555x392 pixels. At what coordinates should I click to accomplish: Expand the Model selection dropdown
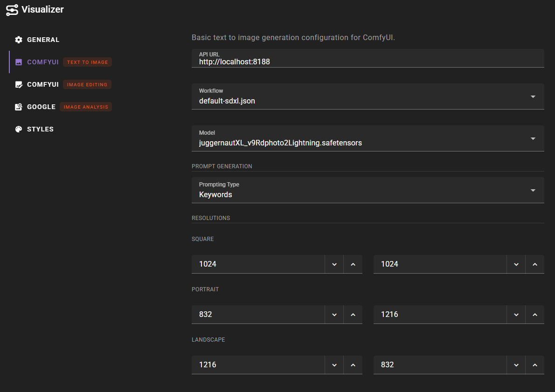pyautogui.click(x=533, y=138)
